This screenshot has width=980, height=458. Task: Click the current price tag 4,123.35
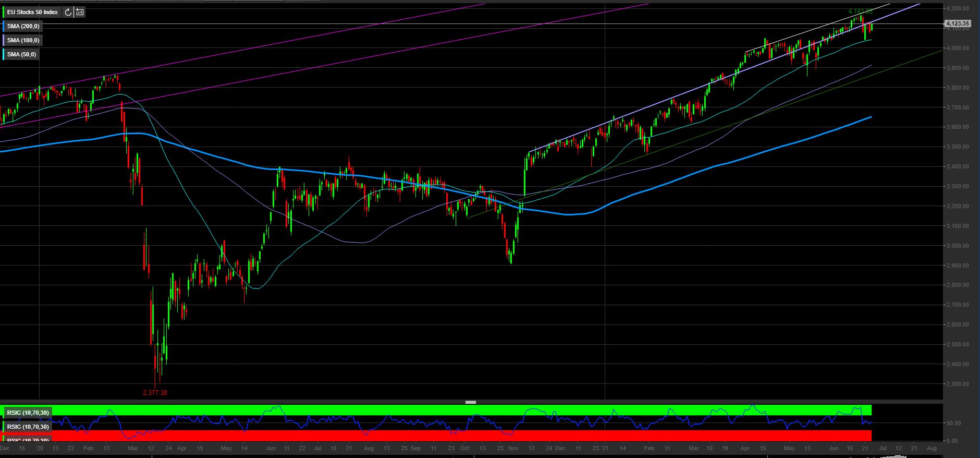tap(958, 23)
